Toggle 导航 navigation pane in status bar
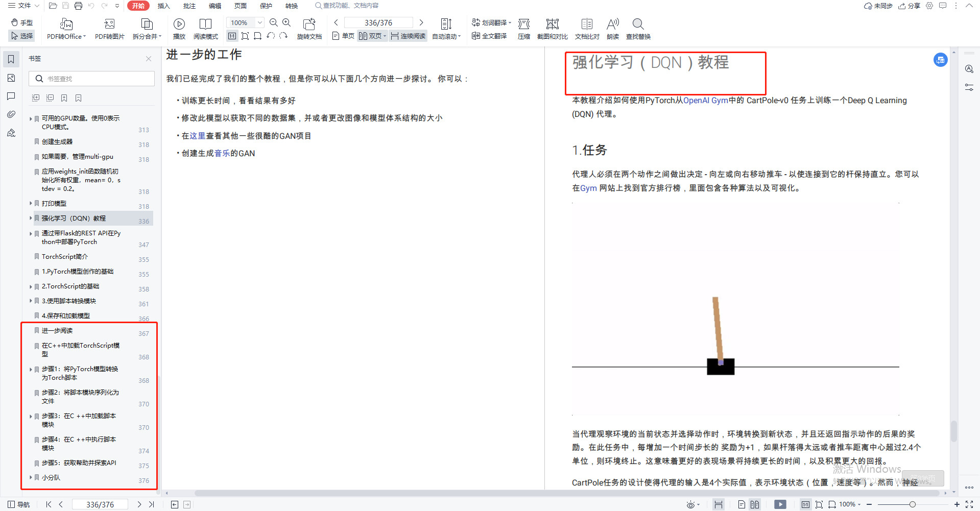Viewport: 980px width, 511px height. pos(19,504)
